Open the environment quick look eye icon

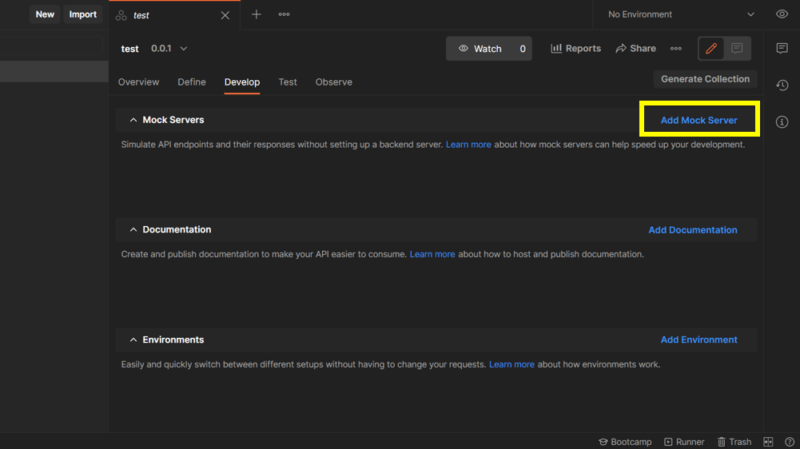[x=782, y=14]
